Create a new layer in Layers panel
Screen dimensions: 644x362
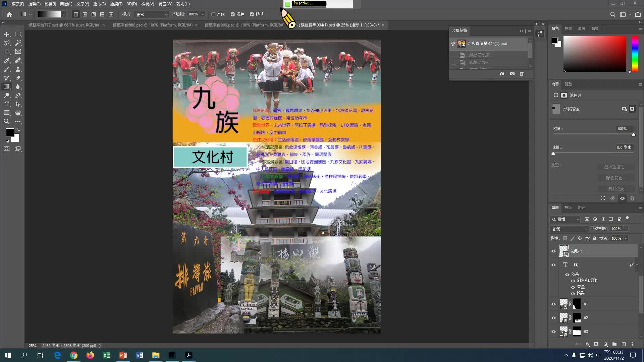coord(624,344)
